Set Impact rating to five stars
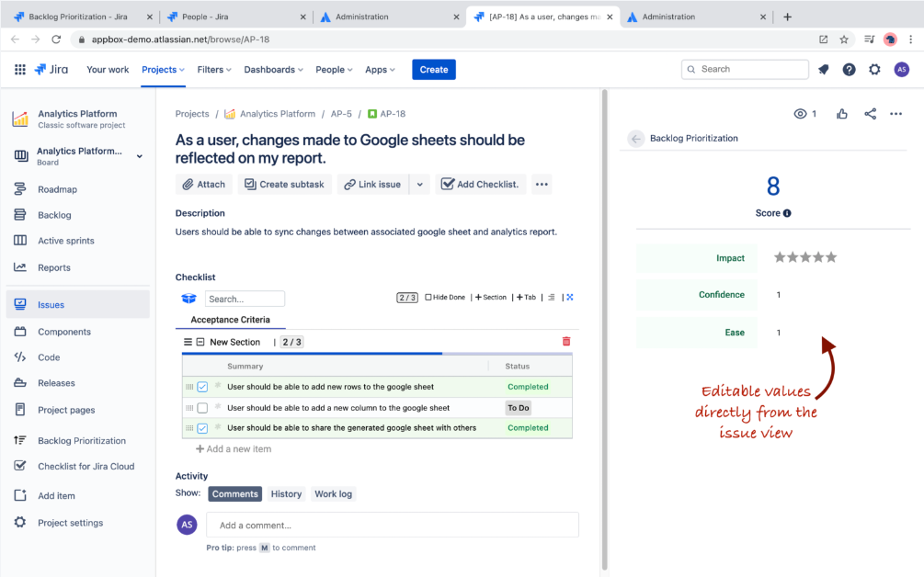This screenshot has height=577, width=924. coord(832,258)
